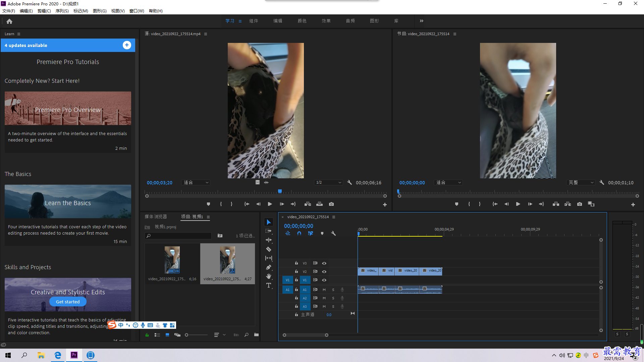Switch to 媒体浏览器 panel tab
This screenshot has height=362, width=644.
156,217
